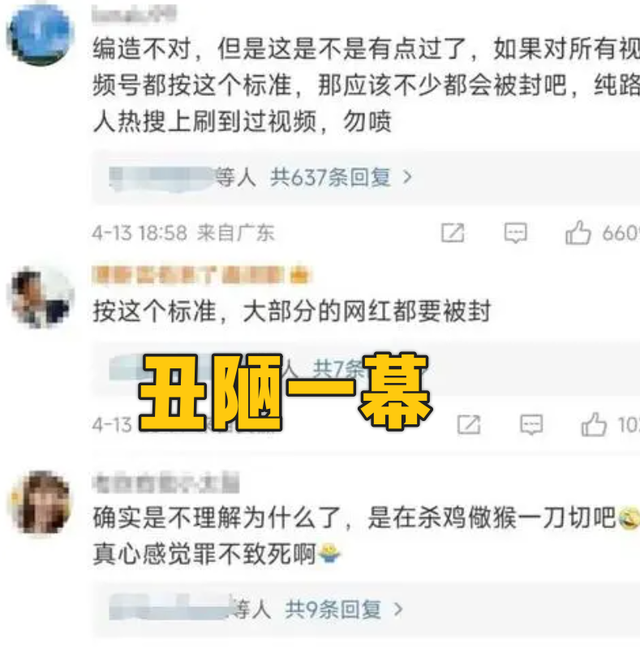Reply to the first comment from 广东
The width and height of the screenshot is (640, 649).
(x=515, y=233)
